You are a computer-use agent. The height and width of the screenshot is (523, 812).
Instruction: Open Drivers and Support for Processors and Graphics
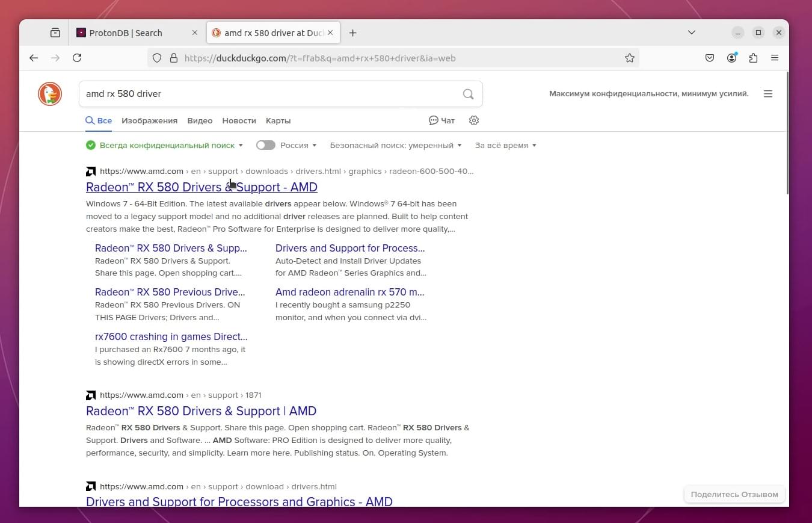(x=239, y=501)
